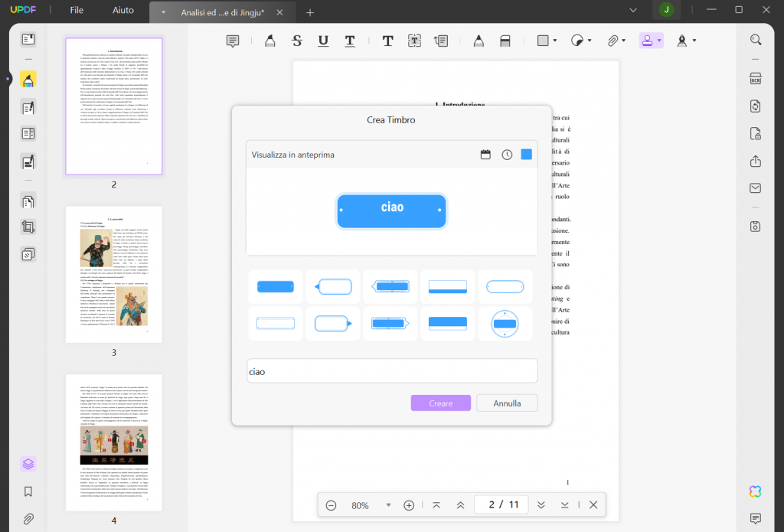Open the protect PDF lock icon
This screenshot has width=784, height=532.
tap(756, 133)
